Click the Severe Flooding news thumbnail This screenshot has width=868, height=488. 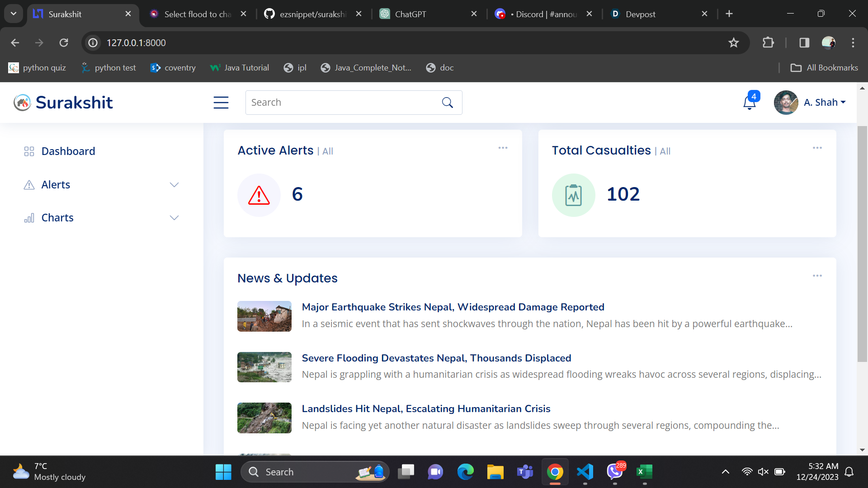[264, 367]
